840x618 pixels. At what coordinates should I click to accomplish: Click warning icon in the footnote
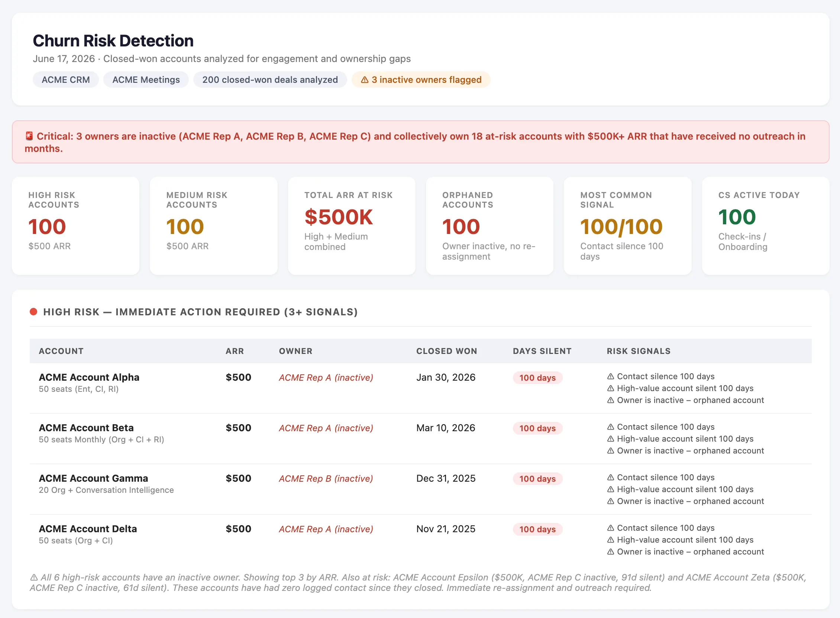(x=34, y=577)
